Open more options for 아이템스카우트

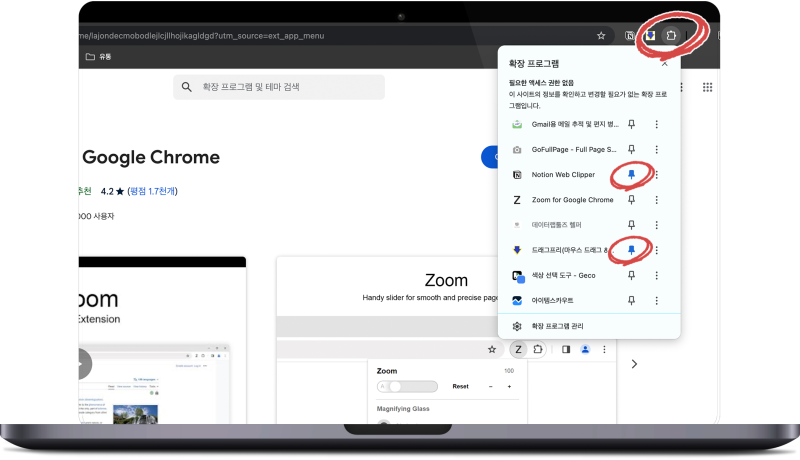[657, 300]
